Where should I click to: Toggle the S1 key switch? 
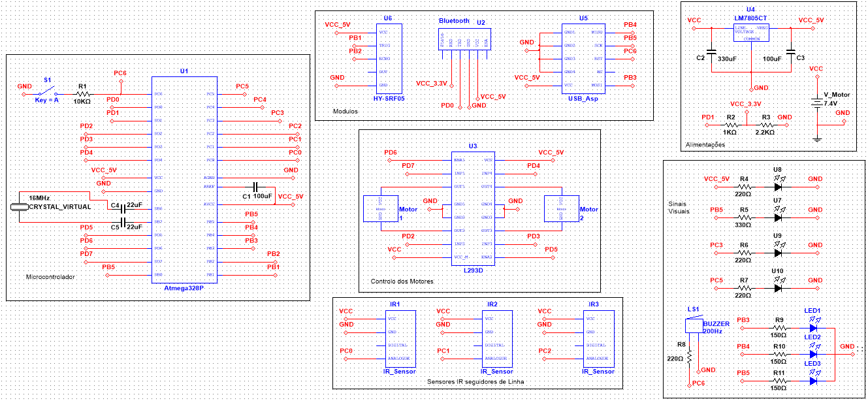(48, 91)
